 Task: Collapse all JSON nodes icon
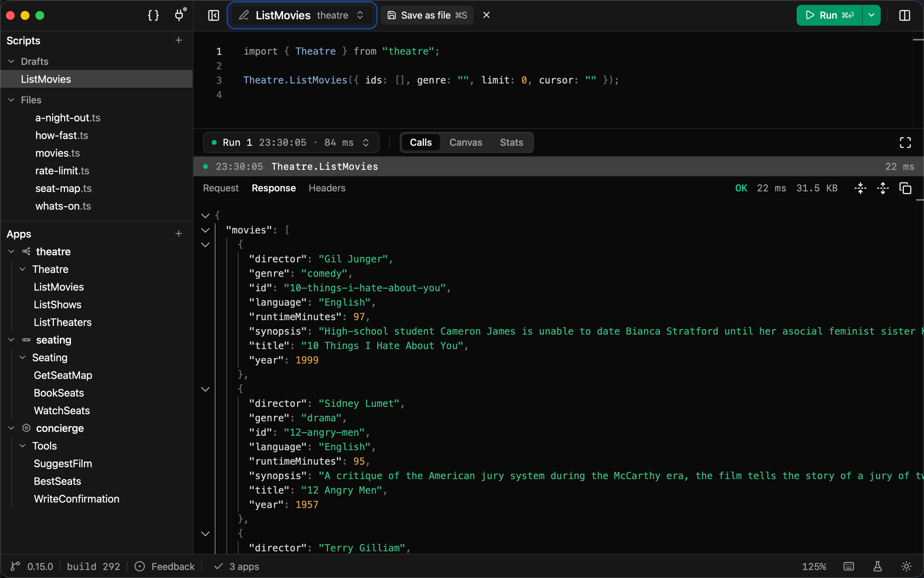860,188
